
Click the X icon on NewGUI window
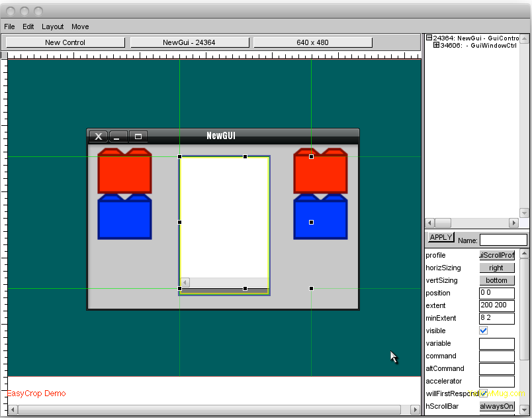point(99,136)
